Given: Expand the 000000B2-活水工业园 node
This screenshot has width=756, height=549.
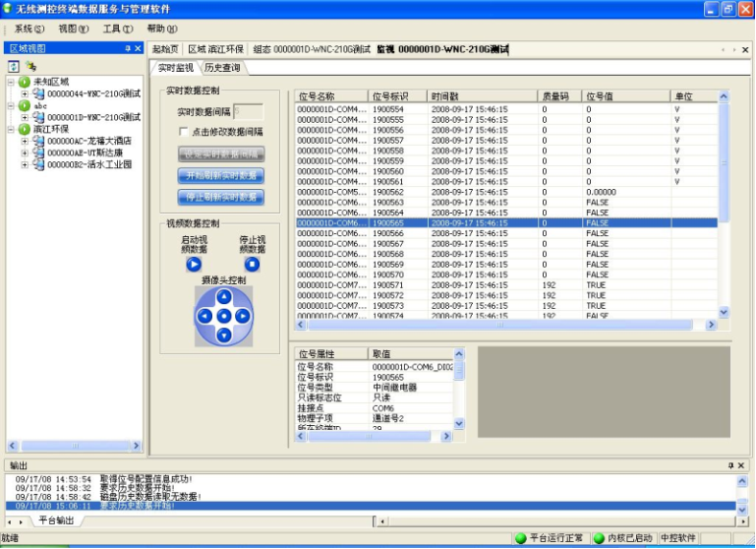Looking at the screenshot, I should click(25, 164).
